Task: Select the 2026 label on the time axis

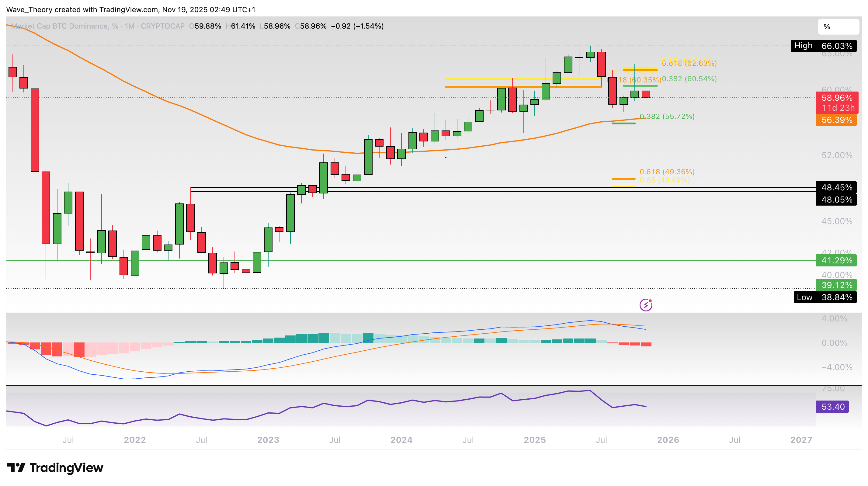Action: point(668,440)
